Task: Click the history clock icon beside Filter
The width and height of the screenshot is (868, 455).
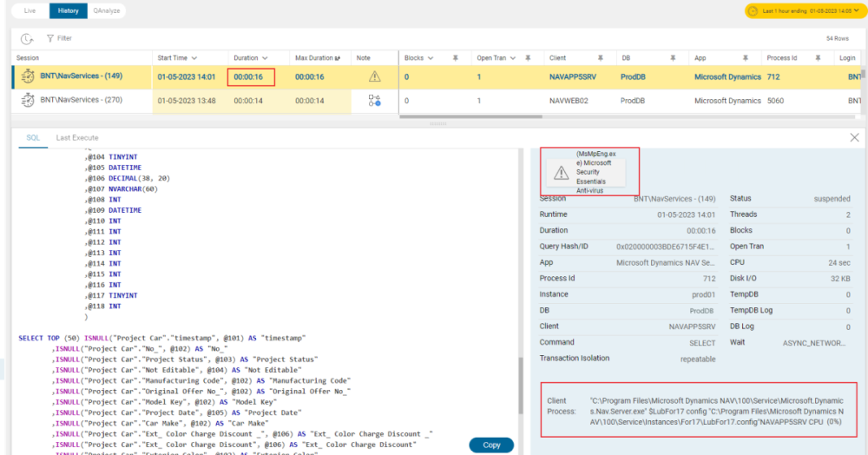Action: tap(27, 39)
